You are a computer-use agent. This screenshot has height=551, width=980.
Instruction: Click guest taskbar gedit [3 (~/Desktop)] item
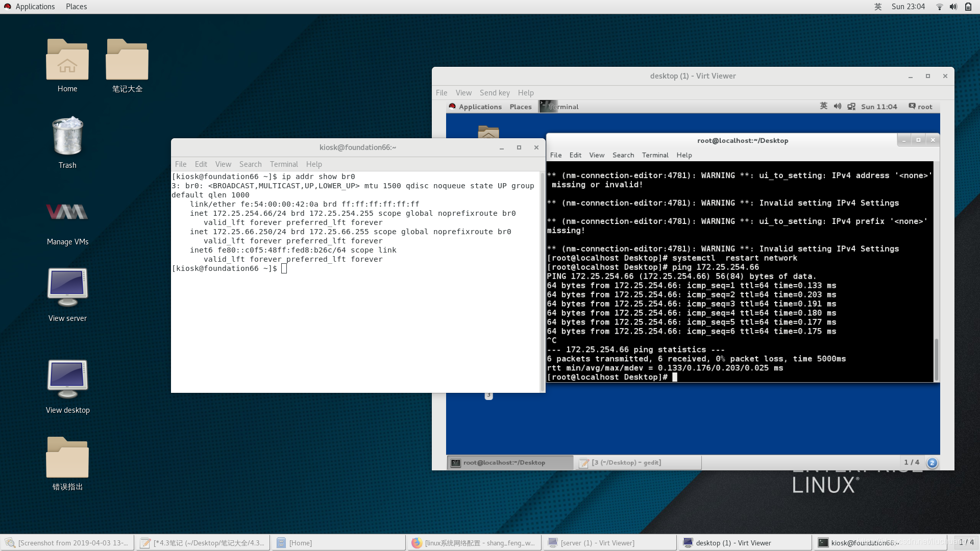pyautogui.click(x=639, y=463)
